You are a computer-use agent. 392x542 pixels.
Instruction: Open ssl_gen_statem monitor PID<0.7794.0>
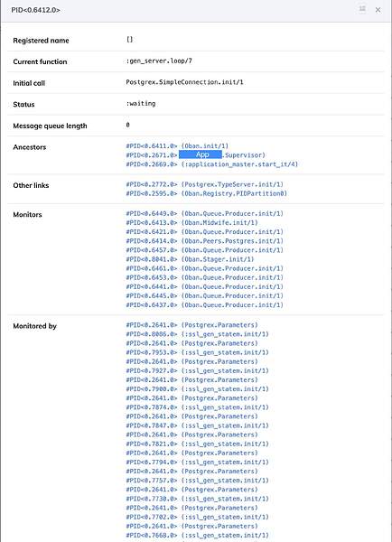pos(197,463)
